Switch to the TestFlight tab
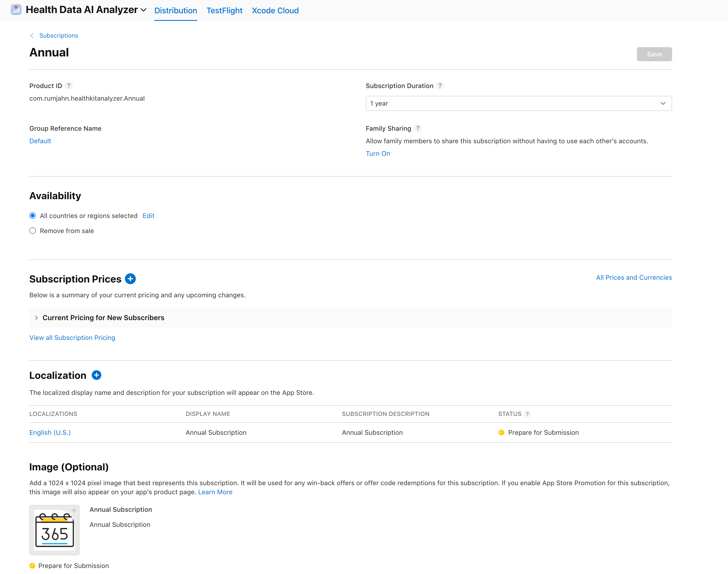The image size is (728, 574). click(x=224, y=11)
